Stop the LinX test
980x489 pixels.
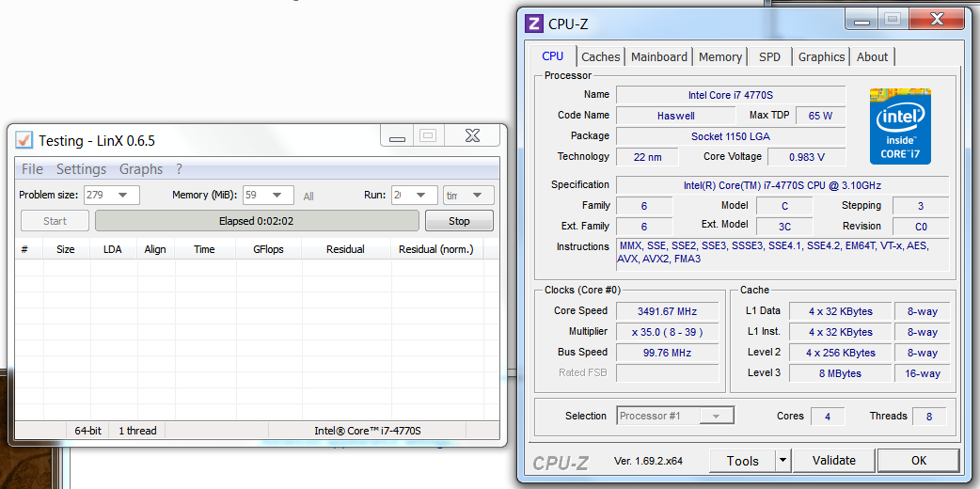[x=459, y=221]
